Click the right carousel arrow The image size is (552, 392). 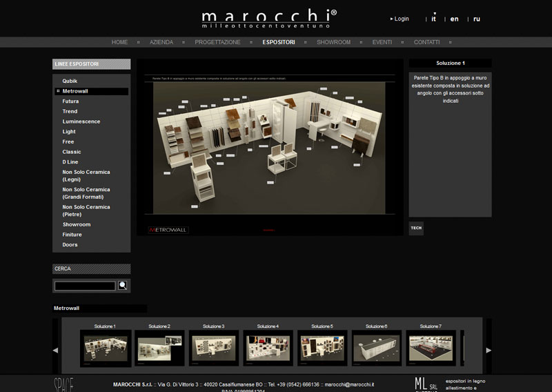[x=489, y=350]
